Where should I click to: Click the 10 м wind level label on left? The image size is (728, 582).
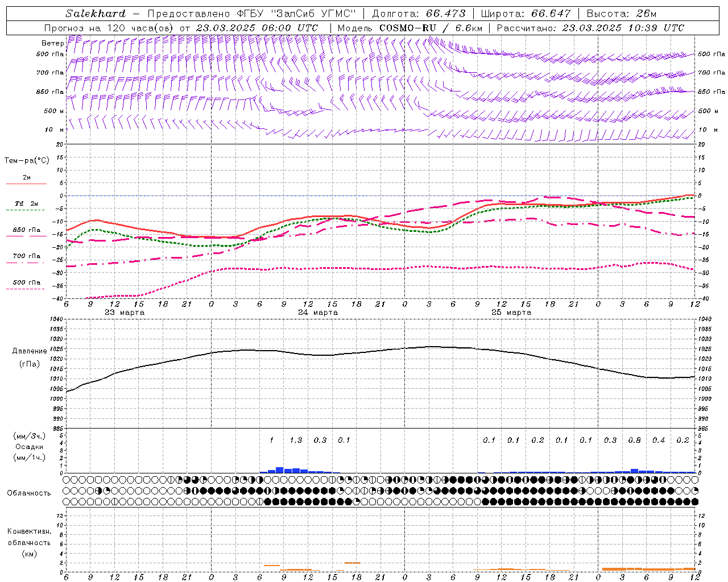point(54,130)
